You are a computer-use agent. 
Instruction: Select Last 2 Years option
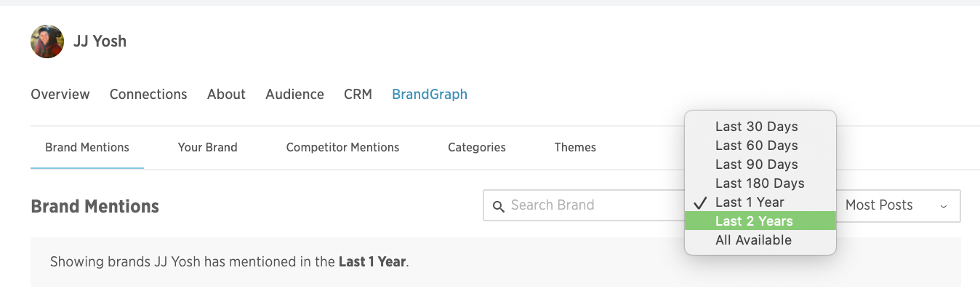[760, 221]
